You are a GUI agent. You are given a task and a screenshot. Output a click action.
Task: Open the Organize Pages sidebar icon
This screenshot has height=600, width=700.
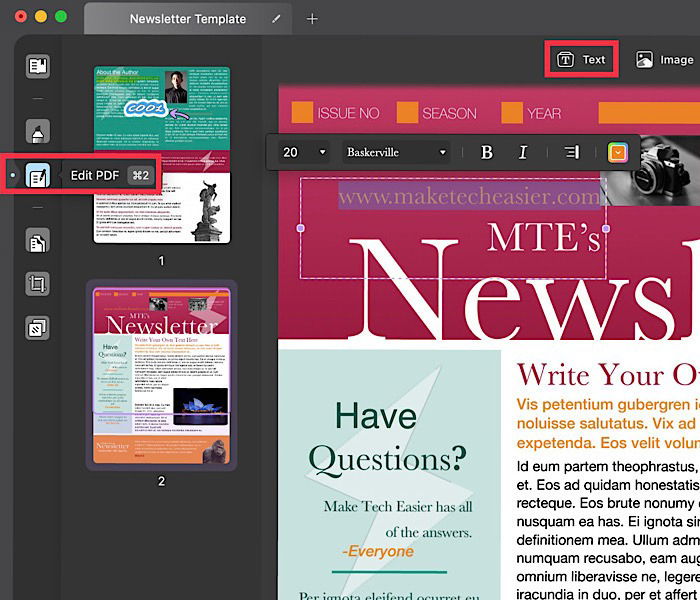pyautogui.click(x=38, y=241)
